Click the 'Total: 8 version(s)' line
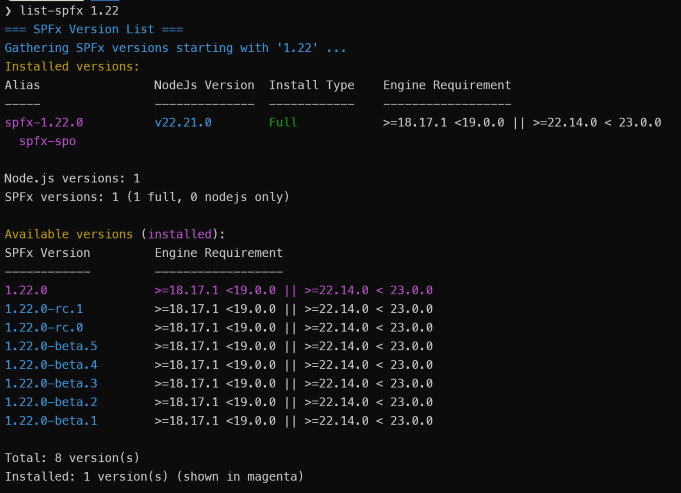 (x=72, y=458)
